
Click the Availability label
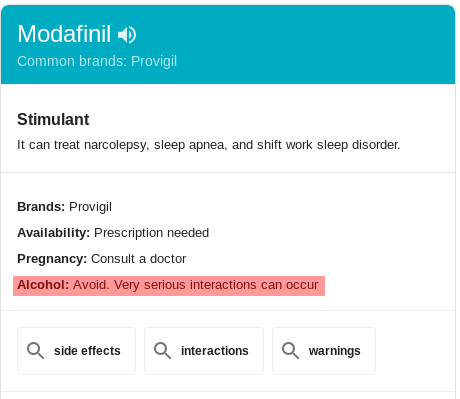tap(54, 233)
